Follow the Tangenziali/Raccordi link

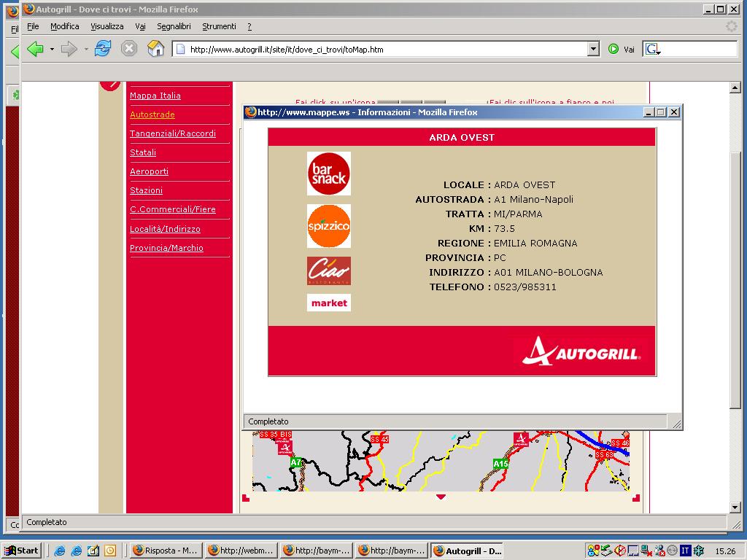point(172,133)
